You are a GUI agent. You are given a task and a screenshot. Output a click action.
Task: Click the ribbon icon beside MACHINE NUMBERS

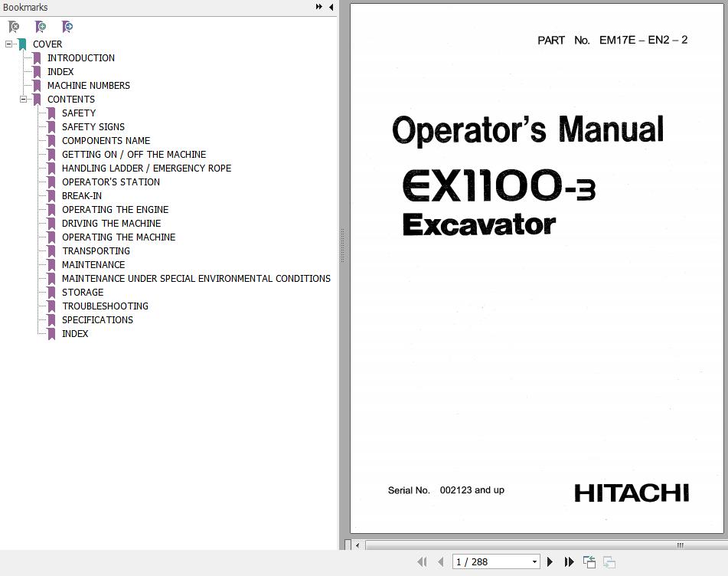tap(38, 86)
